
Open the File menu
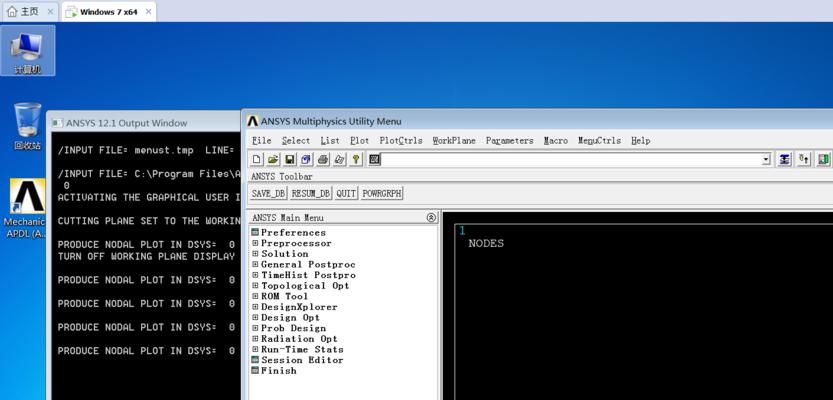pos(261,141)
